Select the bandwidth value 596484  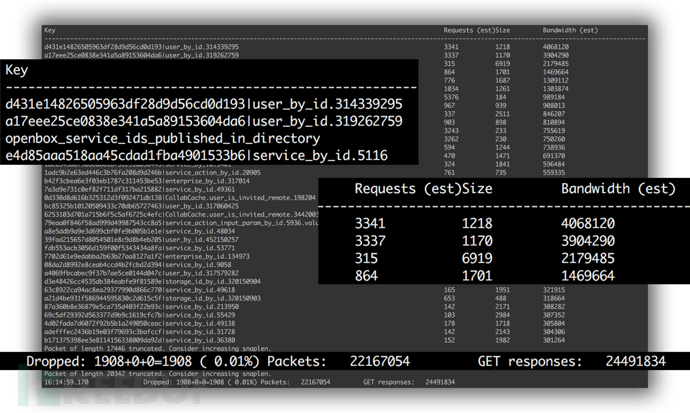coord(554,164)
